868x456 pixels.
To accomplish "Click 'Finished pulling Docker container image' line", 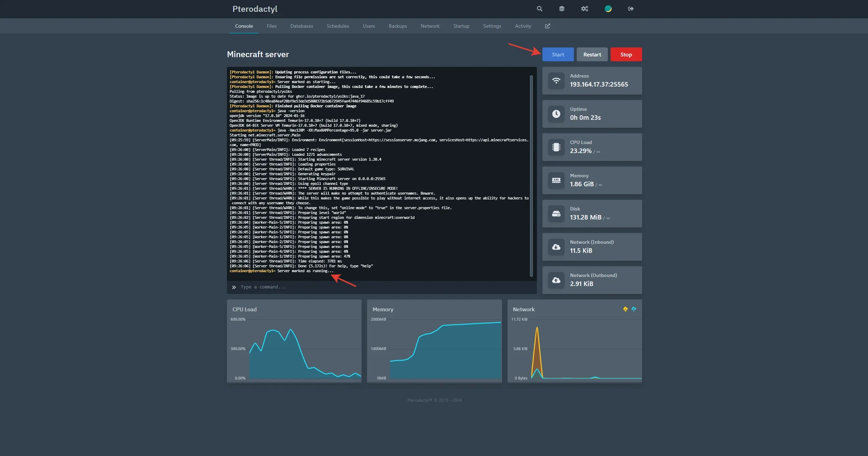I will (293, 106).
